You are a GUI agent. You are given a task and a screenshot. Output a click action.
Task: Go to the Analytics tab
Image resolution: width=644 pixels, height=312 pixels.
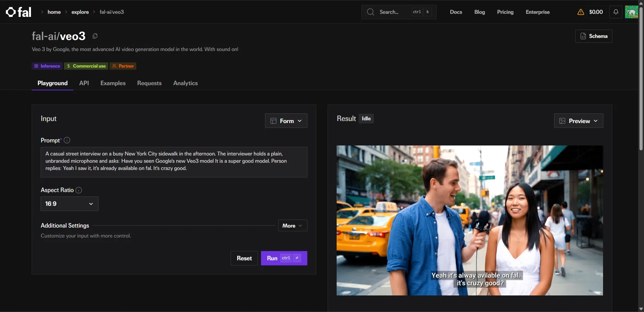point(185,83)
